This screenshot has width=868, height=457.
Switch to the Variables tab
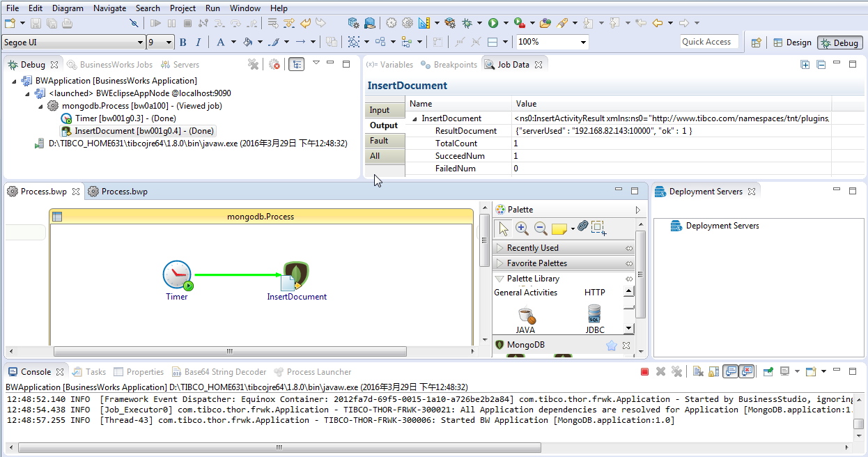pyautogui.click(x=389, y=65)
